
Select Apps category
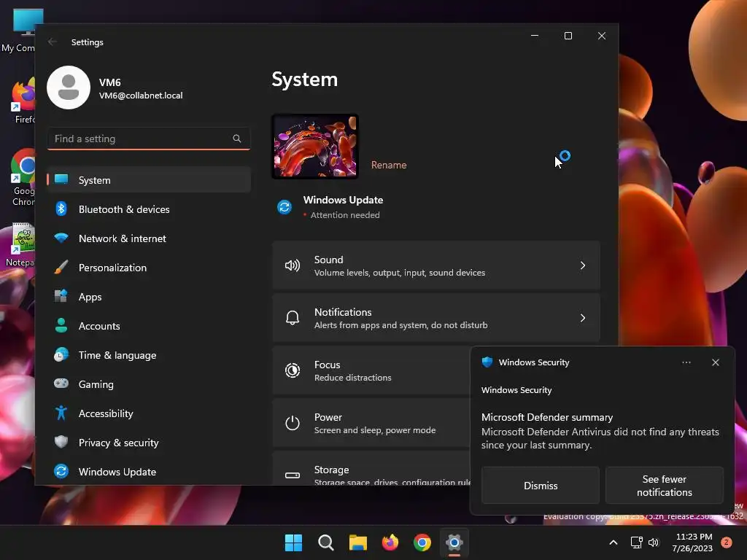pos(149,297)
